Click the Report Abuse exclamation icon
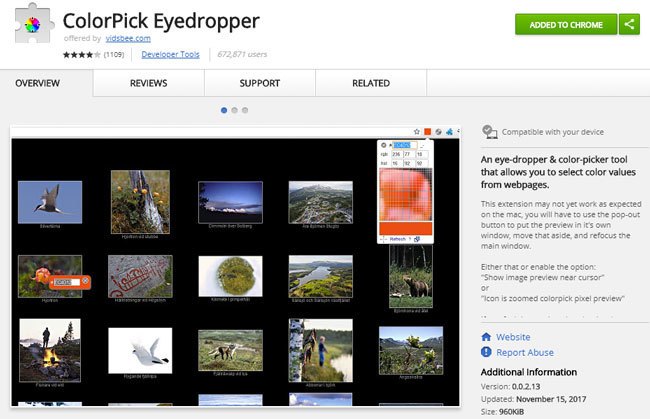Viewport: 650px width, 419px height. tap(486, 352)
